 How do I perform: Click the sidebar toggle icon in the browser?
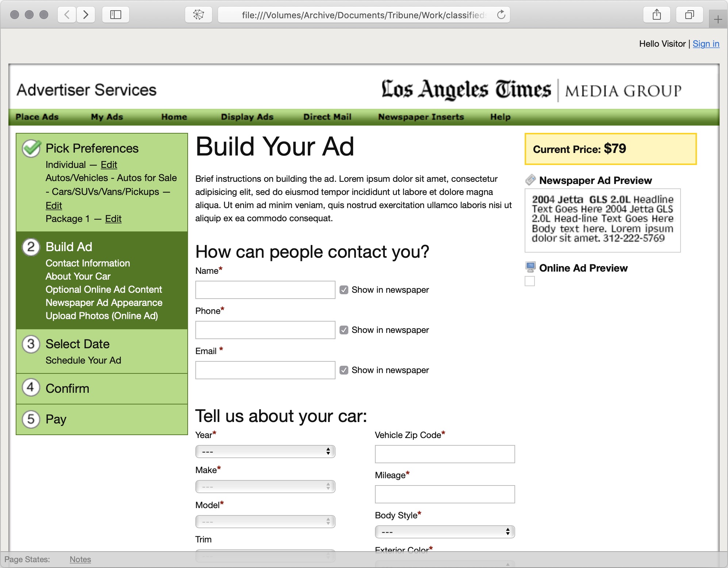[x=115, y=15]
